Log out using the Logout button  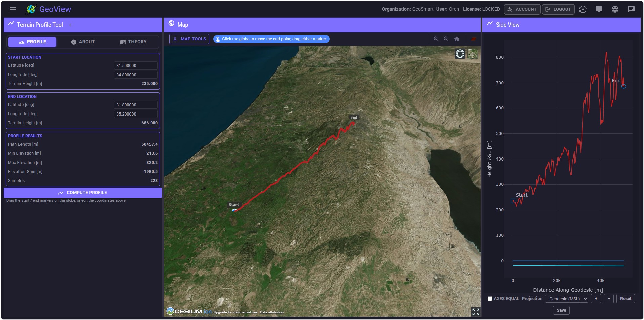click(558, 9)
